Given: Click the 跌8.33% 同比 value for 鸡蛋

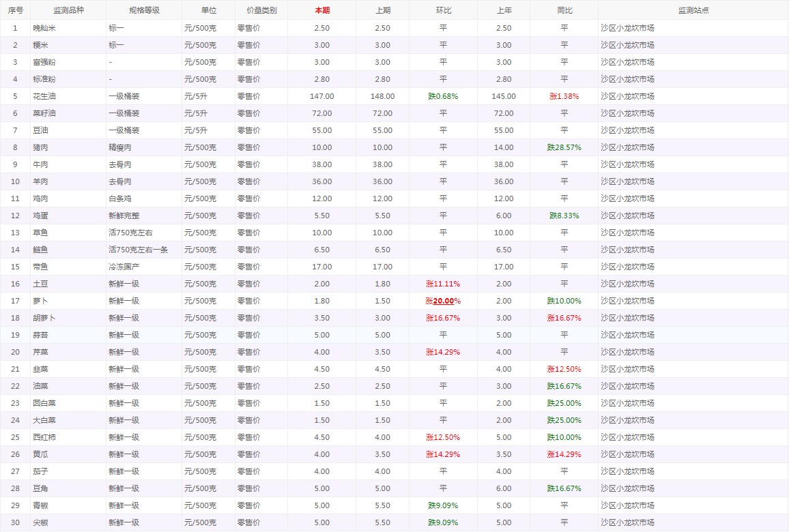Looking at the screenshot, I should 564,216.
